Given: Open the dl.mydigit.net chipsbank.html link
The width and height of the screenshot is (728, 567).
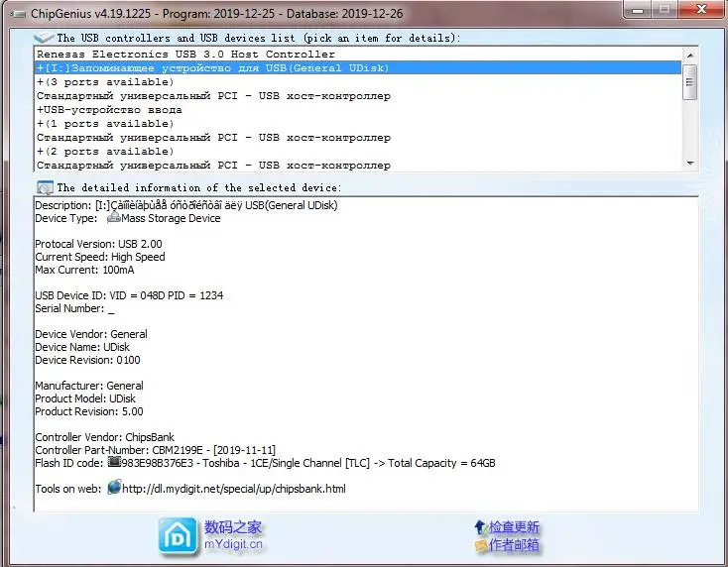Looking at the screenshot, I should click(x=233, y=489).
